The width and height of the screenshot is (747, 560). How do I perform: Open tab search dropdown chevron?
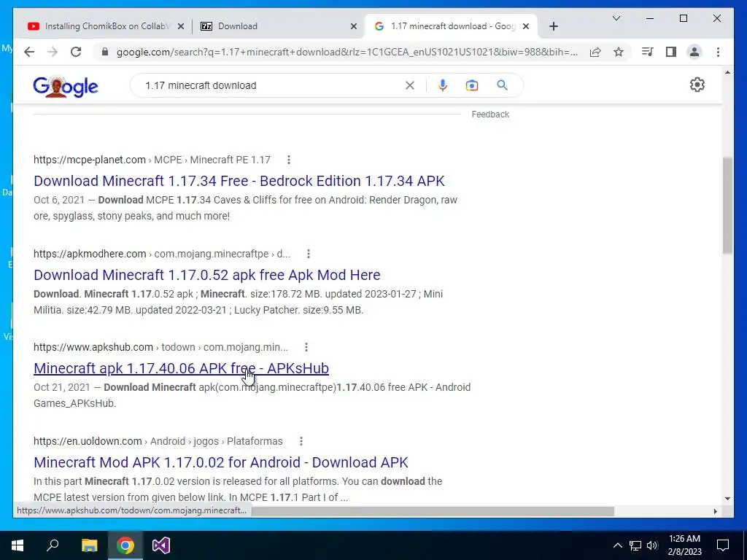point(616,18)
